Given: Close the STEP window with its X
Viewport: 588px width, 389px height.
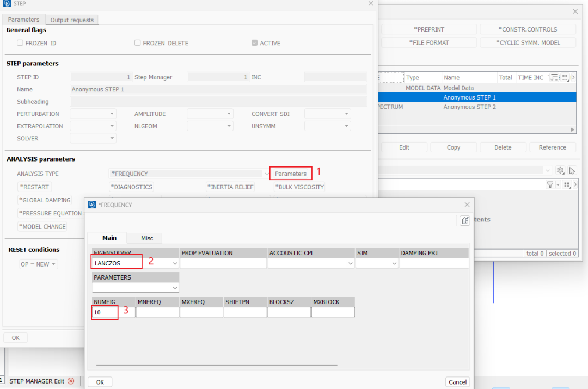Looking at the screenshot, I should click(x=371, y=3).
